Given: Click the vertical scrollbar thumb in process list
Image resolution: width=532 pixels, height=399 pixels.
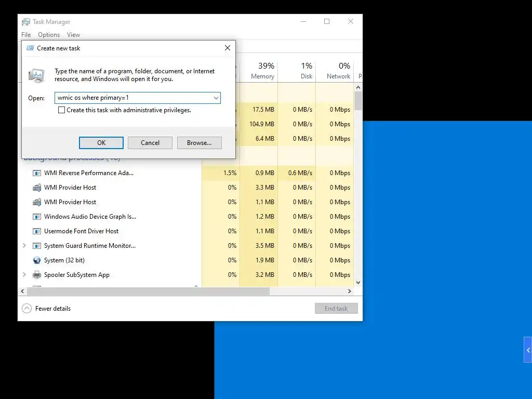Looking at the screenshot, I should pos(358,101).
